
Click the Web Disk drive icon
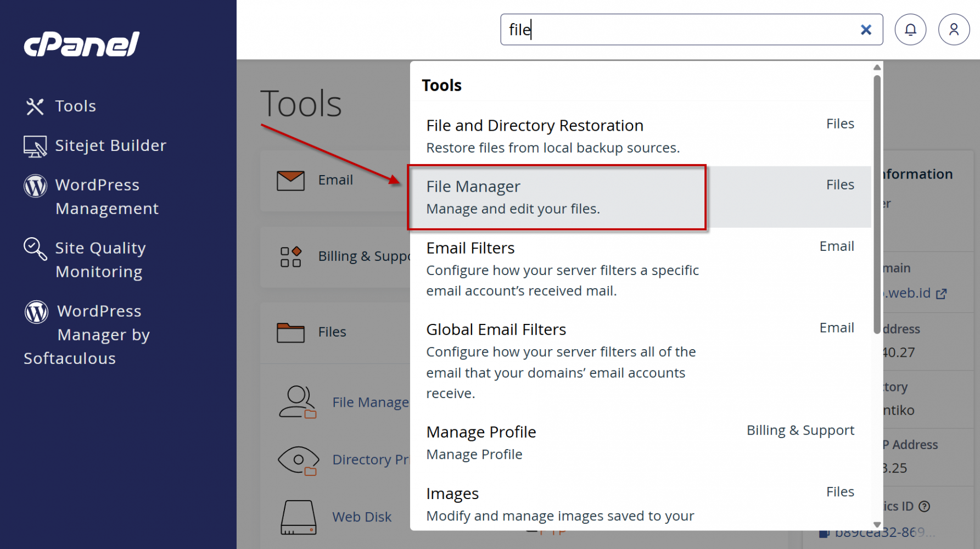coord(298,517)
